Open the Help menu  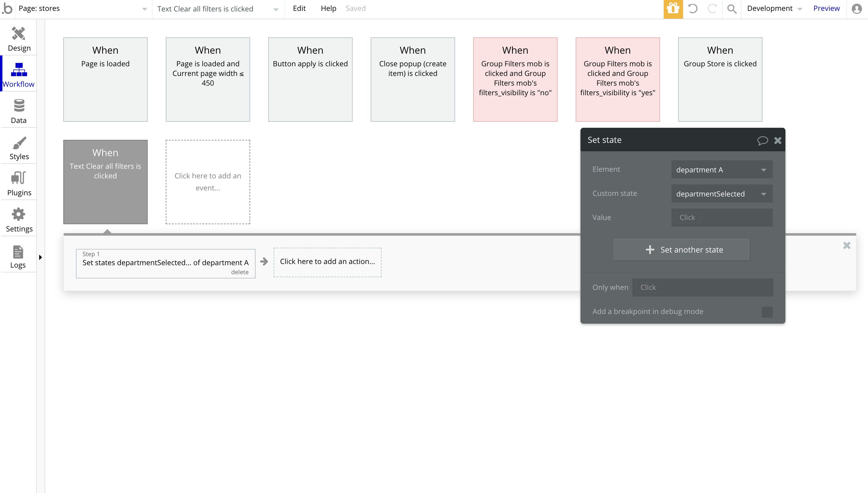point(328,8)
